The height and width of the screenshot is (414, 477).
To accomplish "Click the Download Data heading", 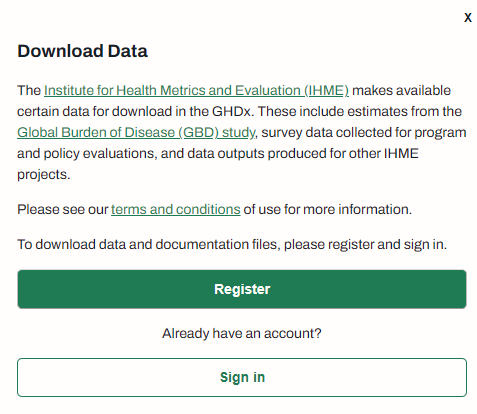I will [x=82, y=51].
